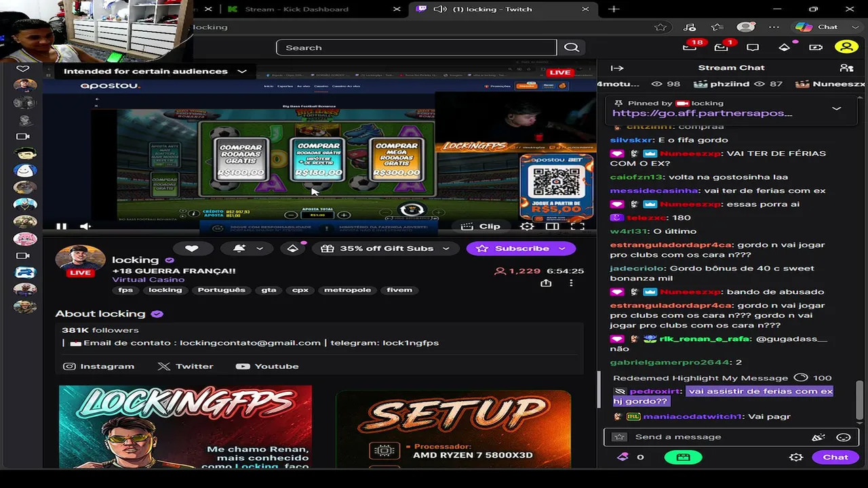Open the Whispers speech bubble icon
This screenshot has width=868, height=488.
tap(753, 47)
